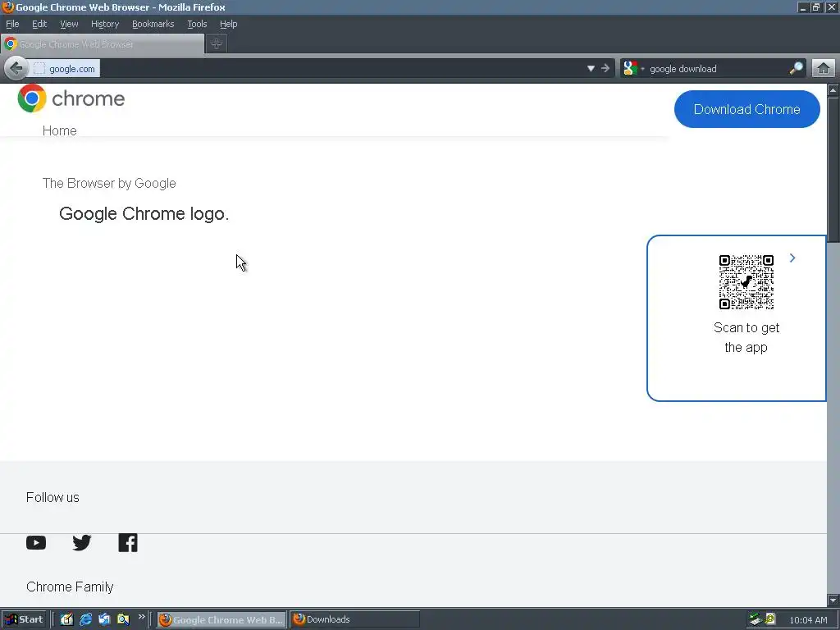
Task: Open the History menu
Action: pyautogui.click(x=104, y=24)
